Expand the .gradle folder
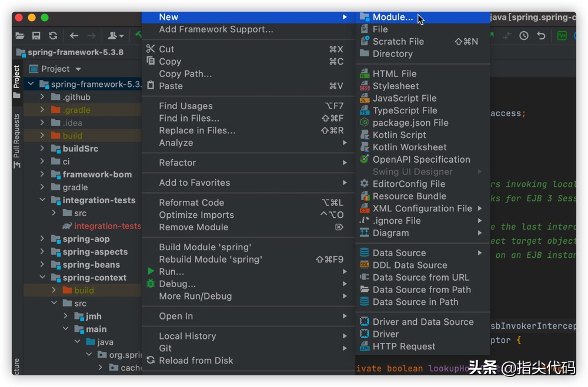Image resolution: width=588 pixels, height=387 pixels. pyautogui.click(x=42, y=110)
